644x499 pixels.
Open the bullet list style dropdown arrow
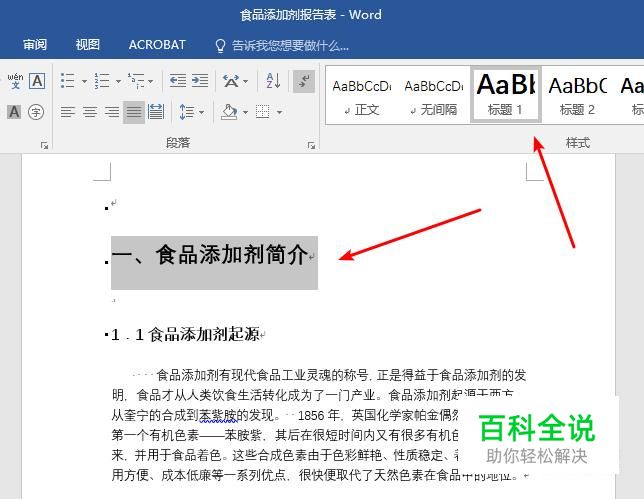click(x=84, y=81)
